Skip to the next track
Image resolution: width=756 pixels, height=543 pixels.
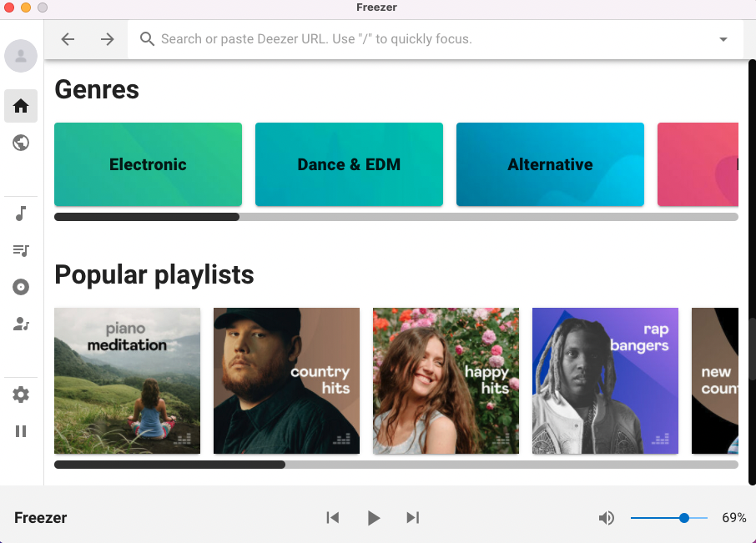click(412, 518)
